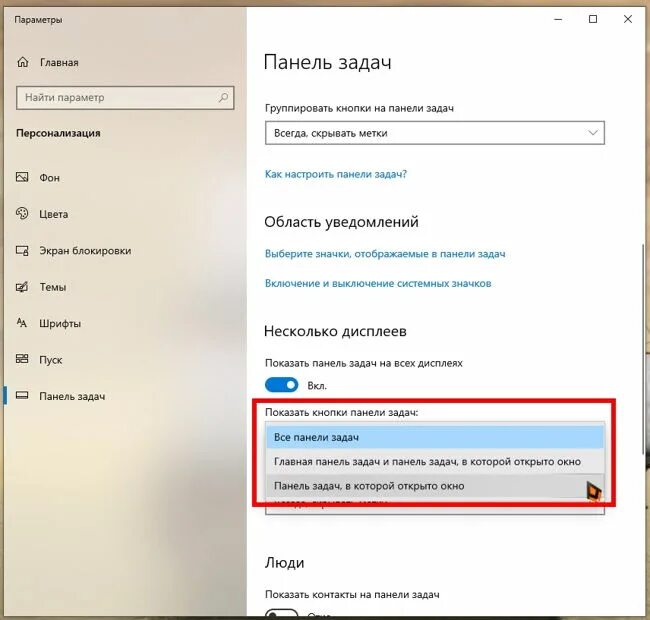Open Пуск settings section
The height and width of the screenshot is (620, 650).
tap(51, 360)
